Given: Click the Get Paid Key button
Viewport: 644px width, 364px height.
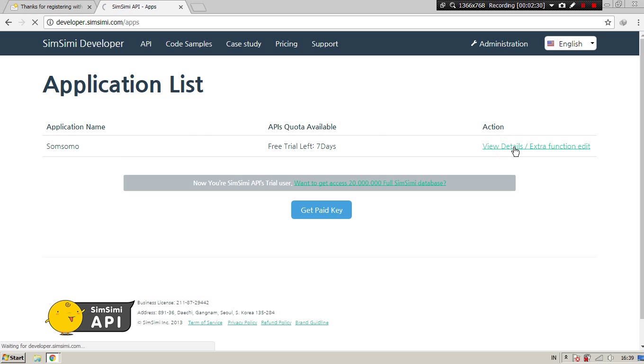Looking at the screenshot, I should 322,210.
